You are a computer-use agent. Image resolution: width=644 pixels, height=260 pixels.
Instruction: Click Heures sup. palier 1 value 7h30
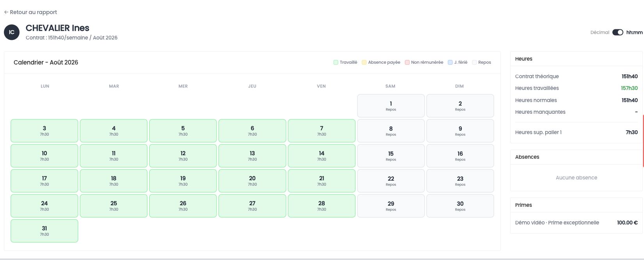coord(632,133)
